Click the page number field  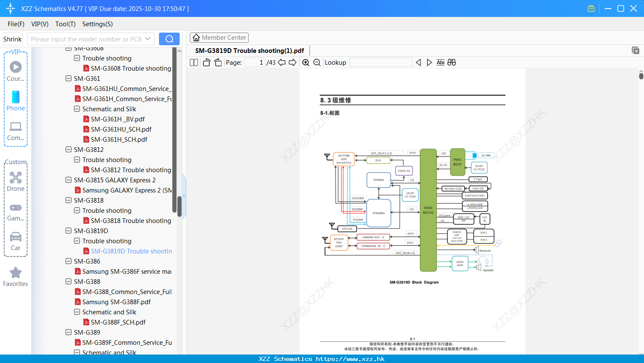pos(255,62)
